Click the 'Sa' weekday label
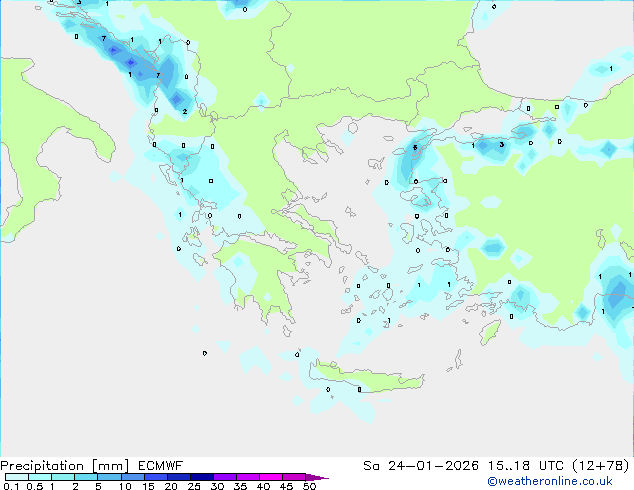The image size is (634, 490). point(371,466)
